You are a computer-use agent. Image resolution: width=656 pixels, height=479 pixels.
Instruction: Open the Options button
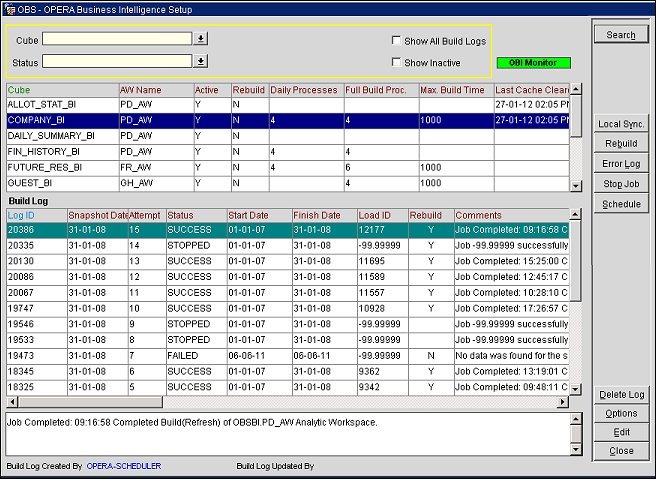click(x=621, y=413)
